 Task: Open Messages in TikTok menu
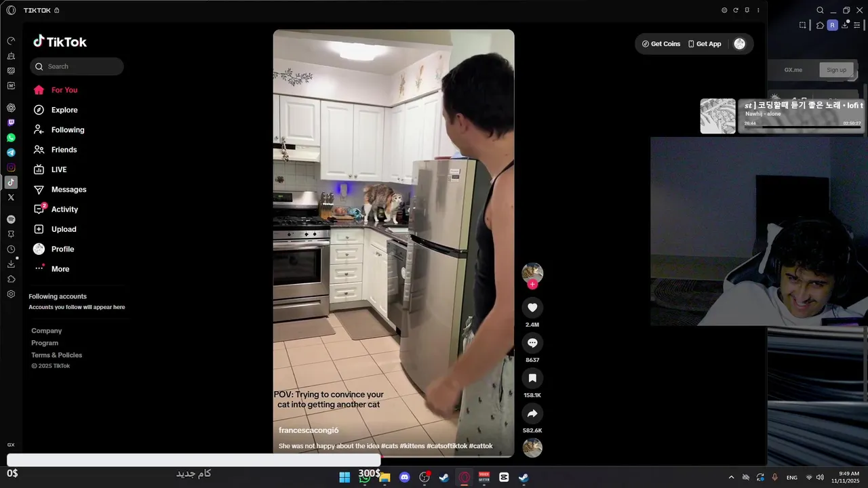coord(68,190)
